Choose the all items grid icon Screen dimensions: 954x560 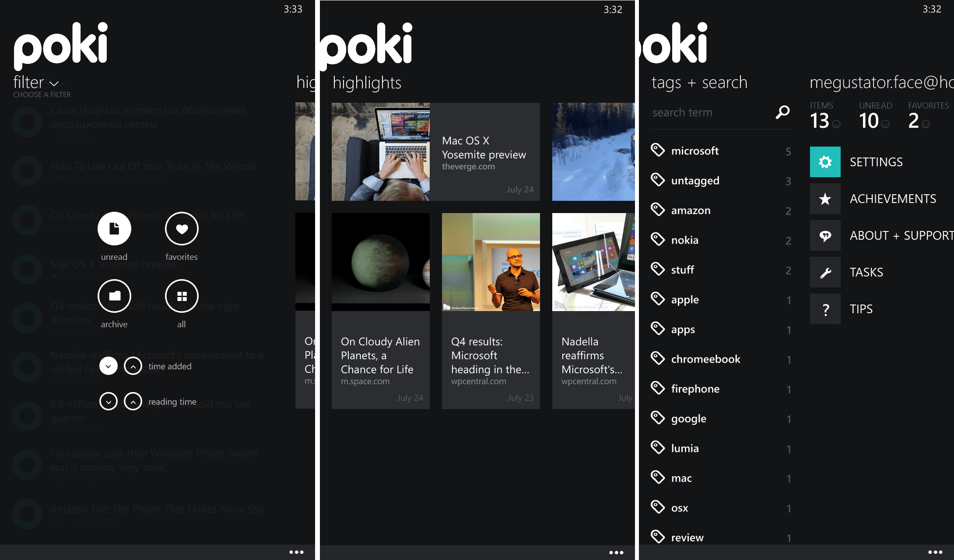tap(182, 296)
